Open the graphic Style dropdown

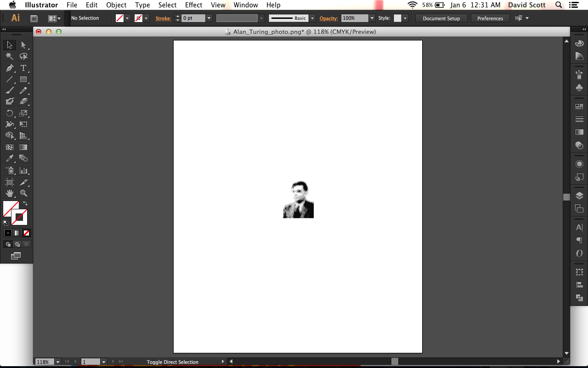(x=405, y=18)
